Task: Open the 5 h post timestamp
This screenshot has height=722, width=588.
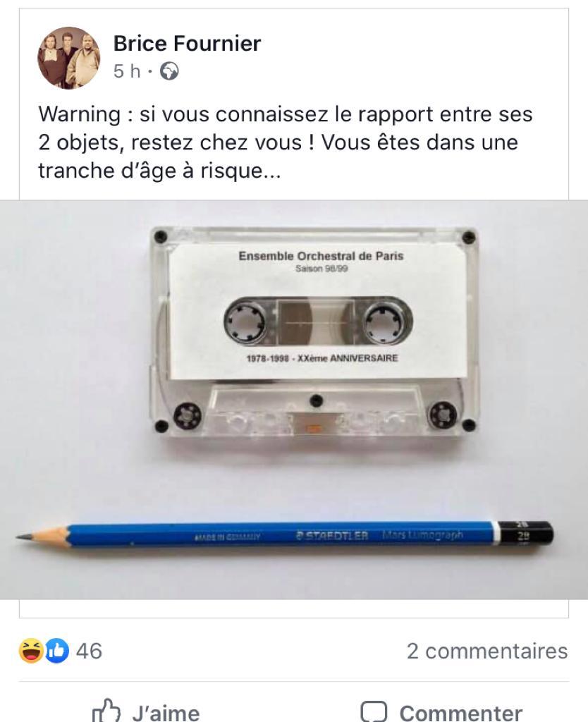Action: click(127, 71)
